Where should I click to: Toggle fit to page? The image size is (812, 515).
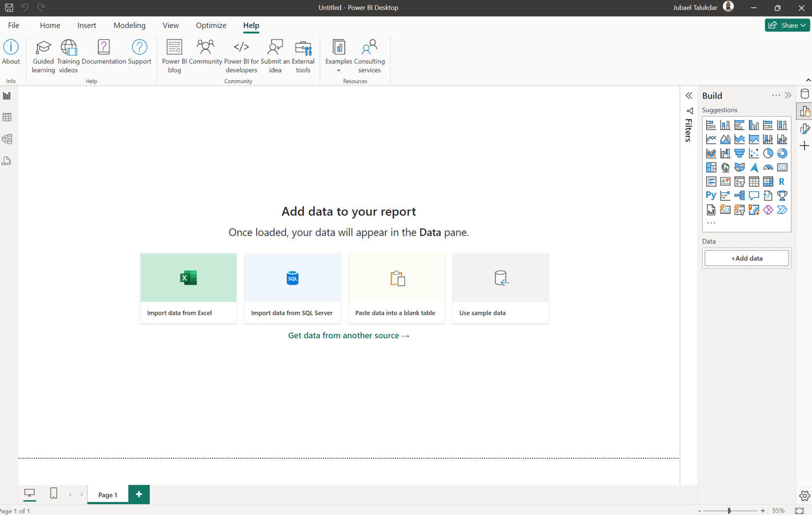coord(799,510)
